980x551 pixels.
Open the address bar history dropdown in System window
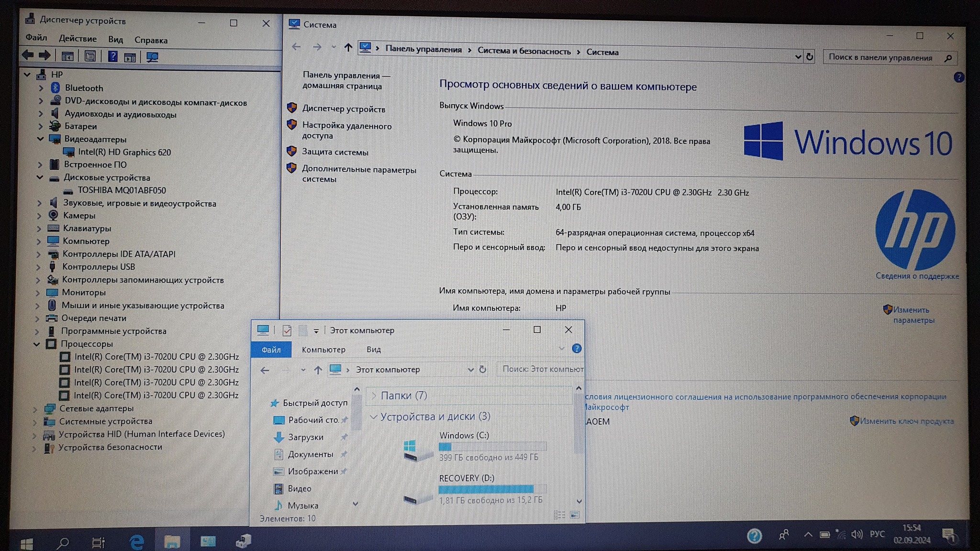pyautogui.click(x=798, y=56)
